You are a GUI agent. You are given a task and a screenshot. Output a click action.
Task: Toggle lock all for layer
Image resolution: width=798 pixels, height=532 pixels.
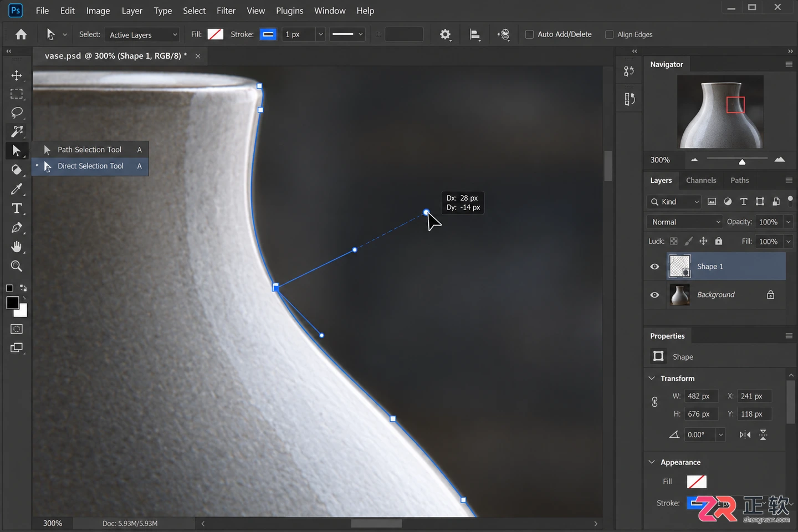click(719, 241)
